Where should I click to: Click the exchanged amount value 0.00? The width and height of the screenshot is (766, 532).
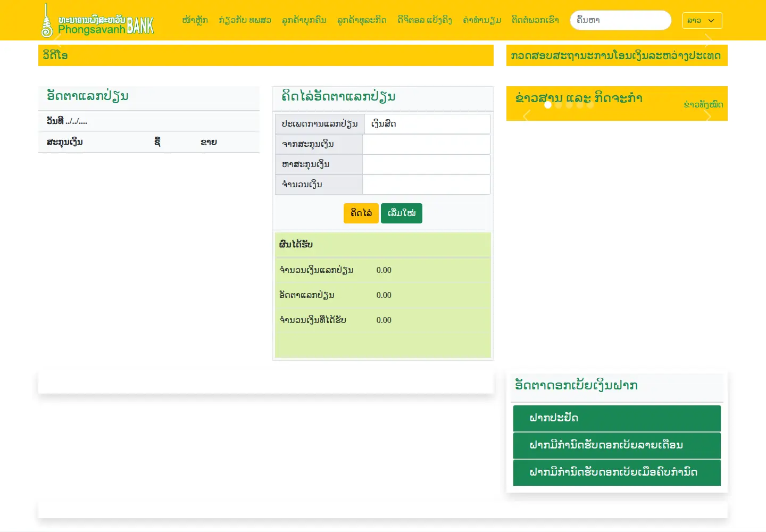[384, 270]
